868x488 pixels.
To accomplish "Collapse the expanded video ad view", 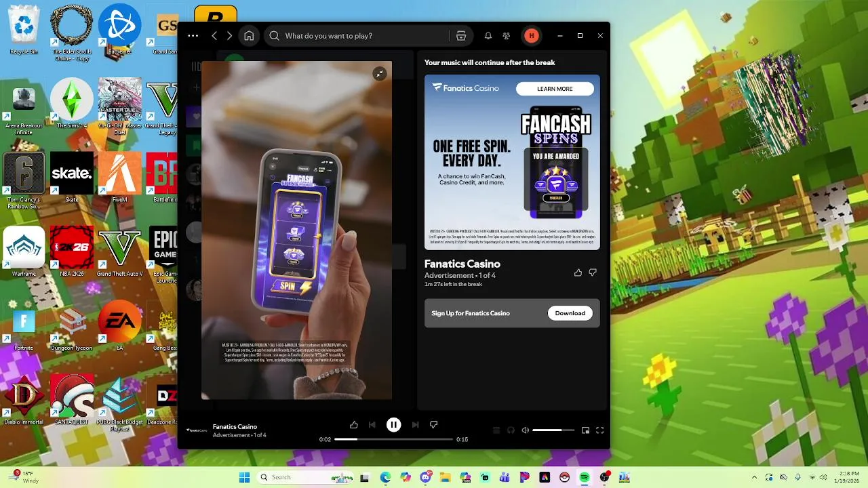I will (380, 73).
